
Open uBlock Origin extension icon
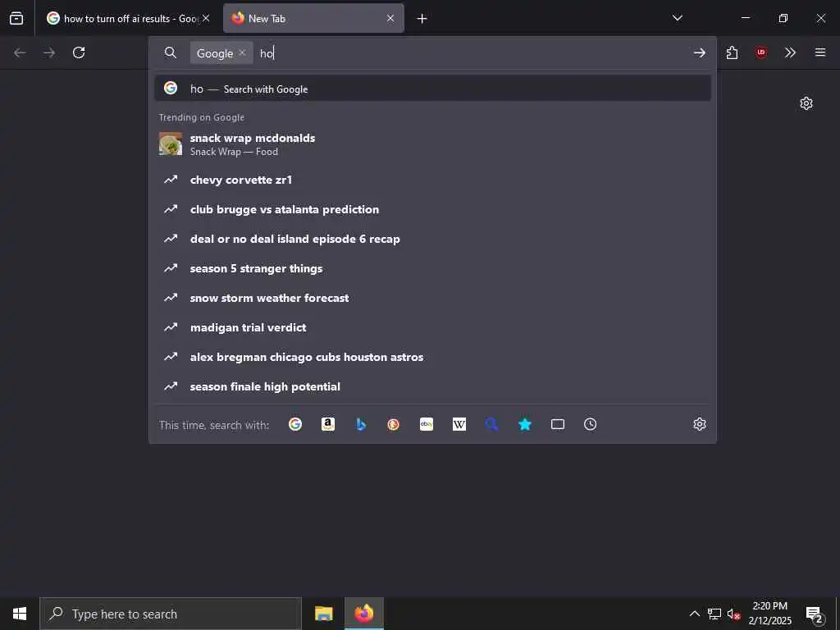tap(761, 52)
